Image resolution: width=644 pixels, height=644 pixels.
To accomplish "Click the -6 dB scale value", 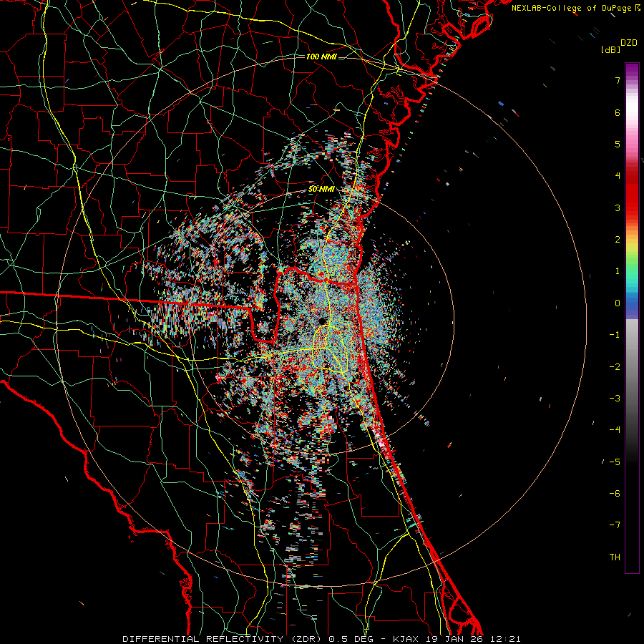I will (x=615, y=494).
